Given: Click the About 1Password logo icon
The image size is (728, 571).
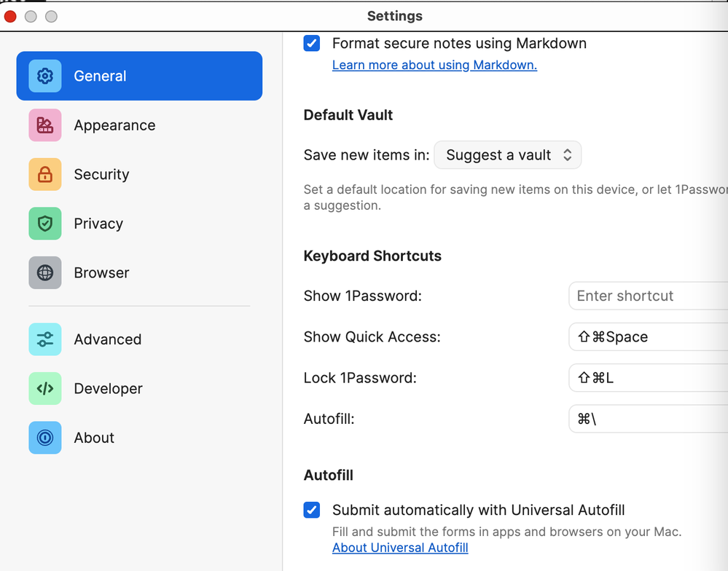Looking at the screenshot, I should (x=45, y=438).
